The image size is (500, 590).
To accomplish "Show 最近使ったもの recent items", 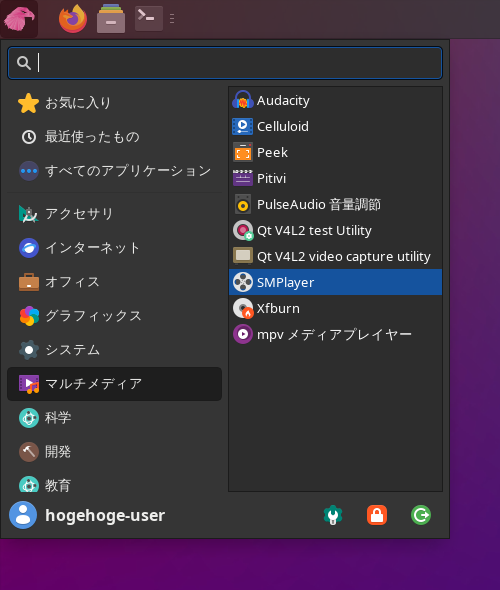I will [114, 137].
